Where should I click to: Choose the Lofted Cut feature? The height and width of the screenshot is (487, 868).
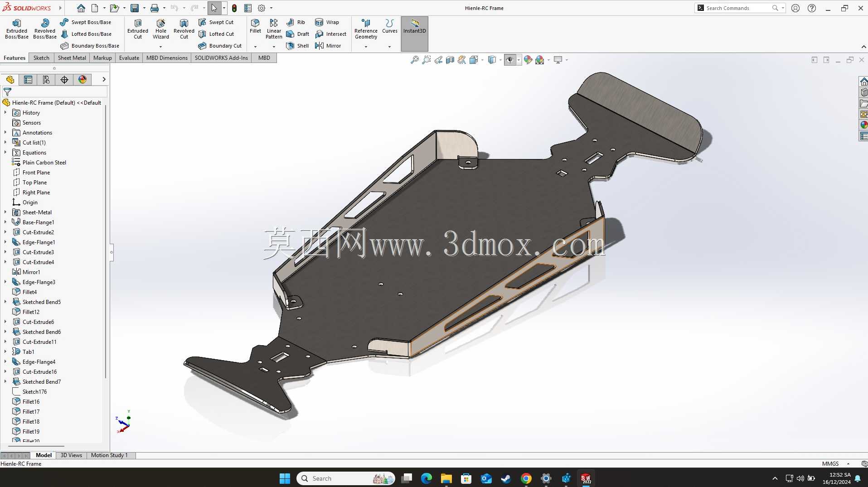click(216, 34)
